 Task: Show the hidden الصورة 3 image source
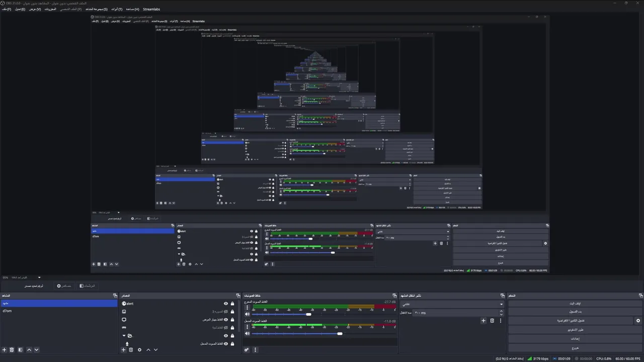pyautogui.click(x=226, y=312)
